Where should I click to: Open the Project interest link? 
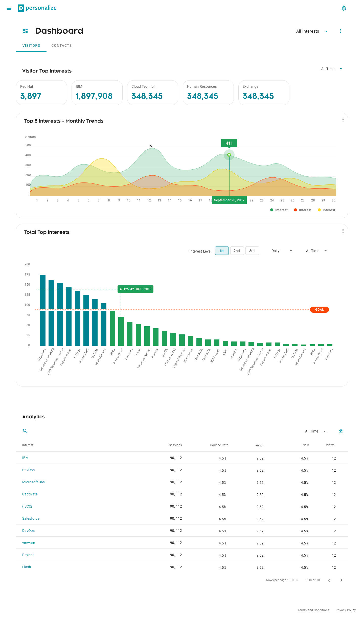[x=28, y=555]
